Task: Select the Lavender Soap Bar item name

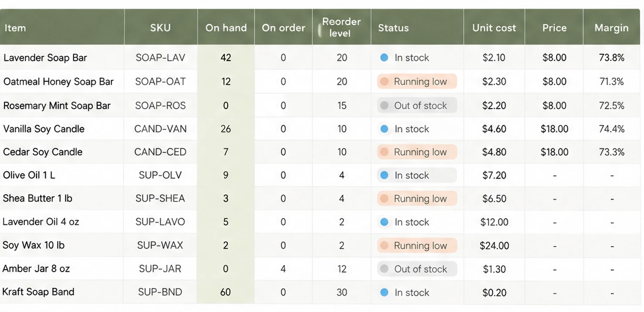Action: click(45, 58)
